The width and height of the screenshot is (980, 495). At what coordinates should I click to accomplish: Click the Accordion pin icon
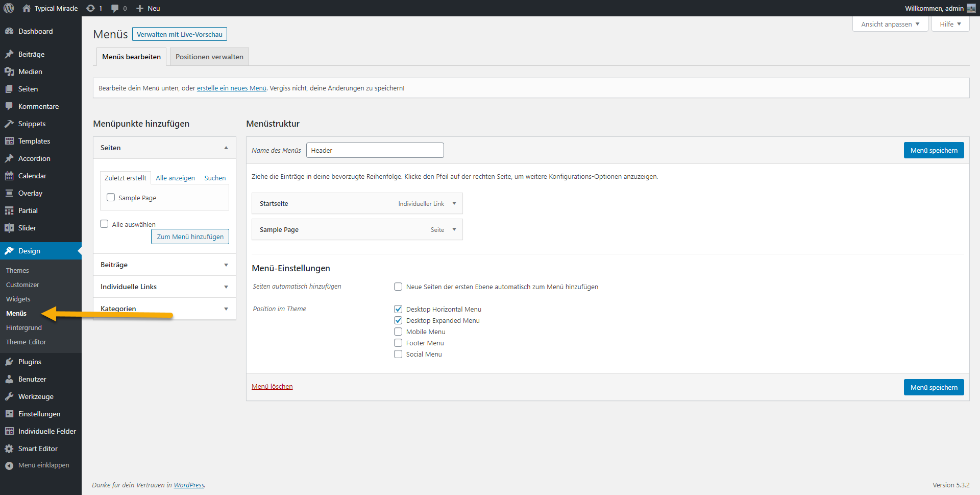pyautogui.click(x=9, y=158)
